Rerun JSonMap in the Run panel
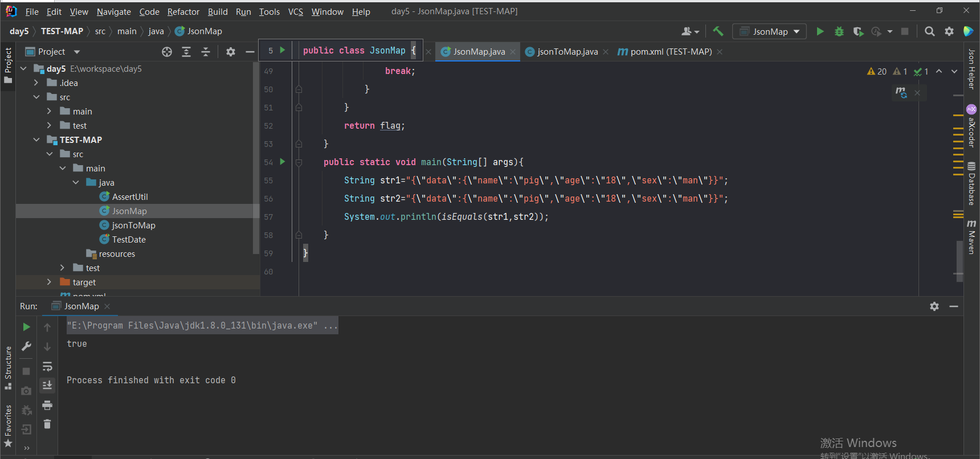The width and height of the screenshot is (980, 459). point(26,327)
